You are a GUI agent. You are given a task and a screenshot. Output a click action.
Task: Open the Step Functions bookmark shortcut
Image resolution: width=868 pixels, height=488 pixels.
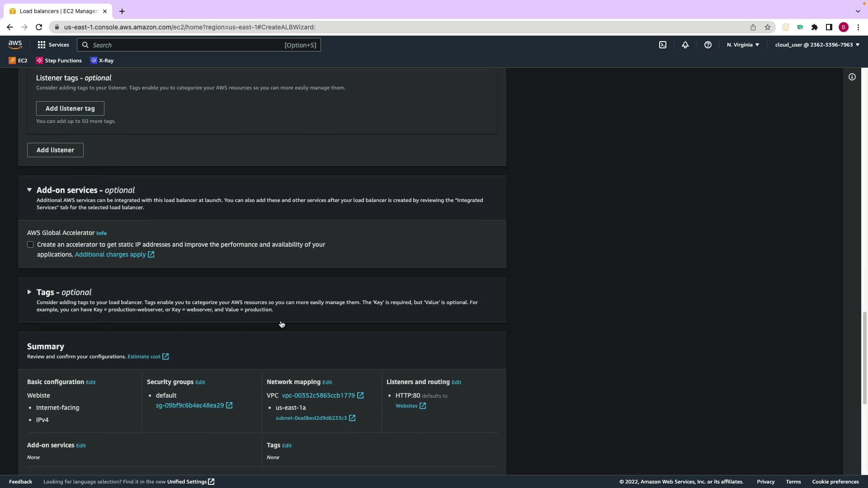click(59, 61)
